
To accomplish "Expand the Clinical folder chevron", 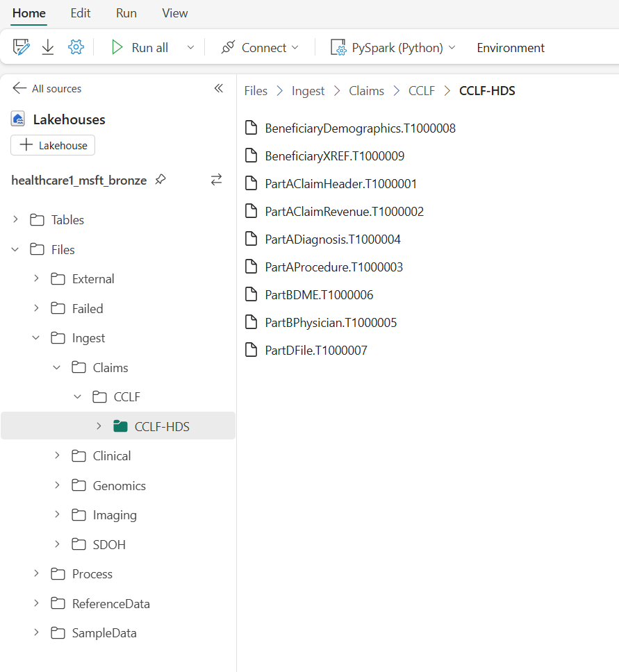I will [57, 456].
